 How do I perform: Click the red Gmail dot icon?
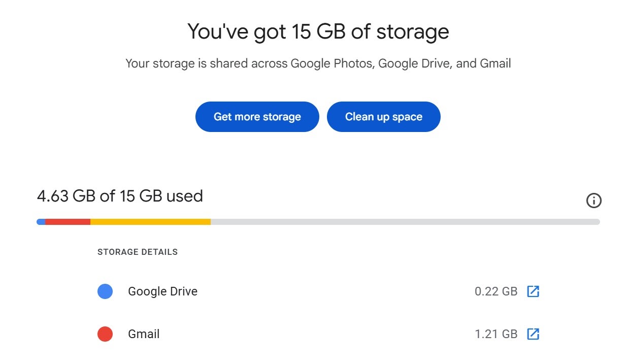pyautogui.click(x=105, y=334)
